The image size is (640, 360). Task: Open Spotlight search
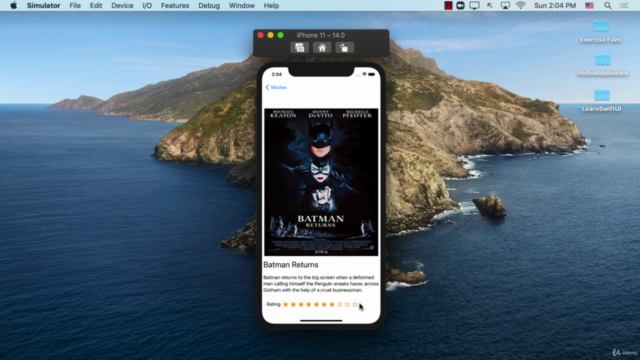pos(608,6)
